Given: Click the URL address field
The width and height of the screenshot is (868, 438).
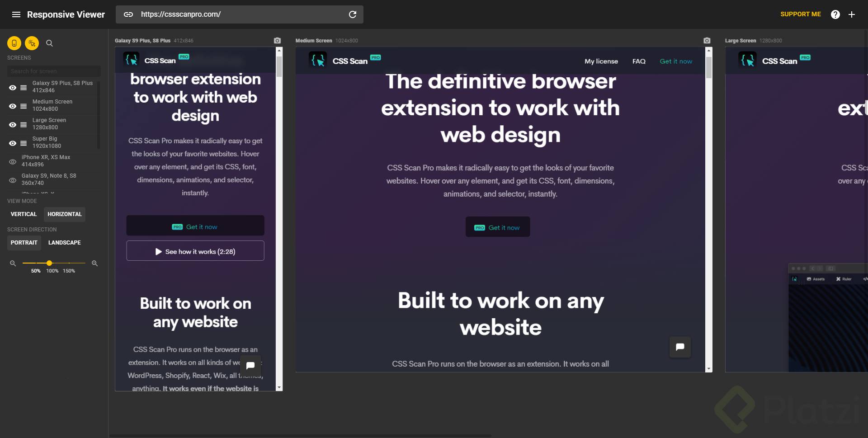Looking at the screenshot, I should 240,14.
